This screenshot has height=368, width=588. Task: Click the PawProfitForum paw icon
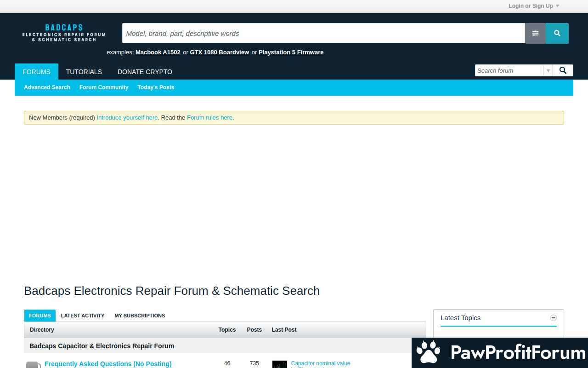point(428,353)
